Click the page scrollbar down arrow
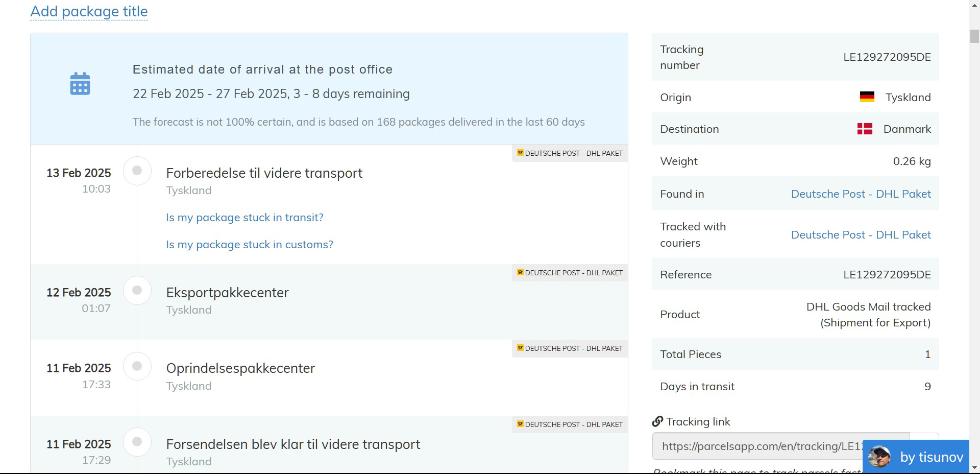The image size is (980, 474). pos(974,467)
